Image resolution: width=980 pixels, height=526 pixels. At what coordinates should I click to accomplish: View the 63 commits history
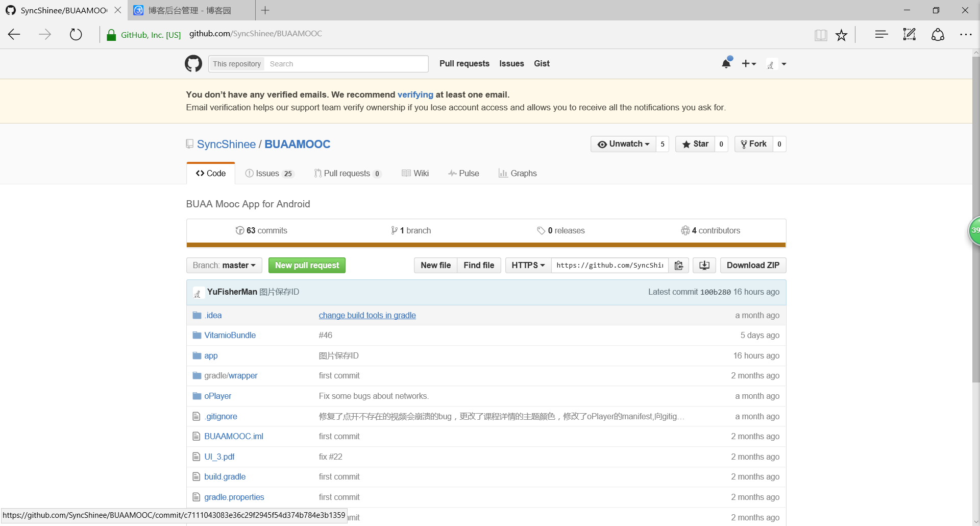coord(261,231)
